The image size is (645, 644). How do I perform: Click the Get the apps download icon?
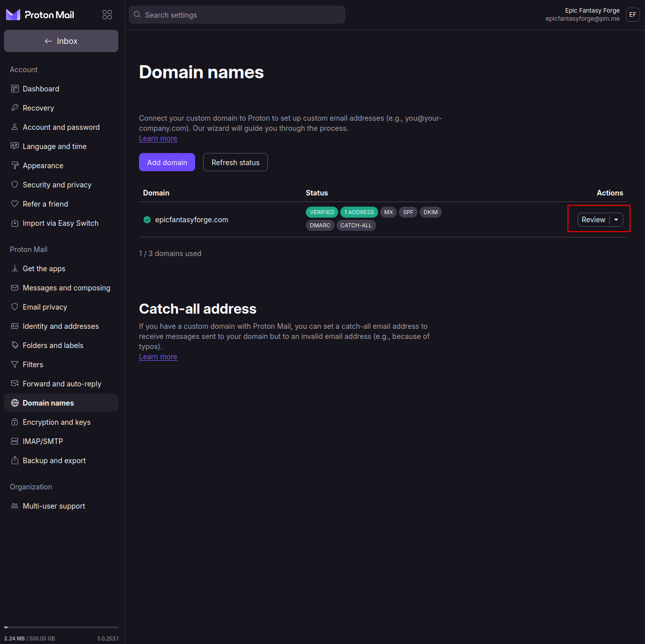tap(15, 269)
